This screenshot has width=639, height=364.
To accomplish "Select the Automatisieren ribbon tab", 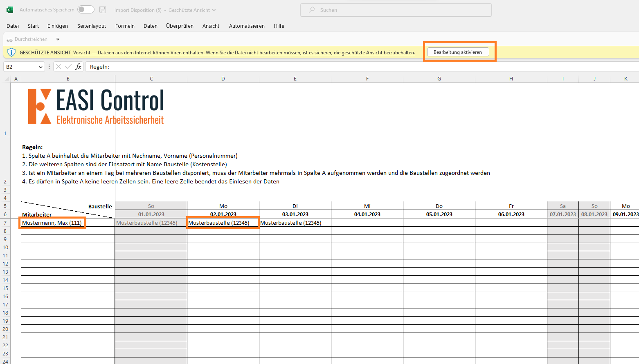I will 247,26.
